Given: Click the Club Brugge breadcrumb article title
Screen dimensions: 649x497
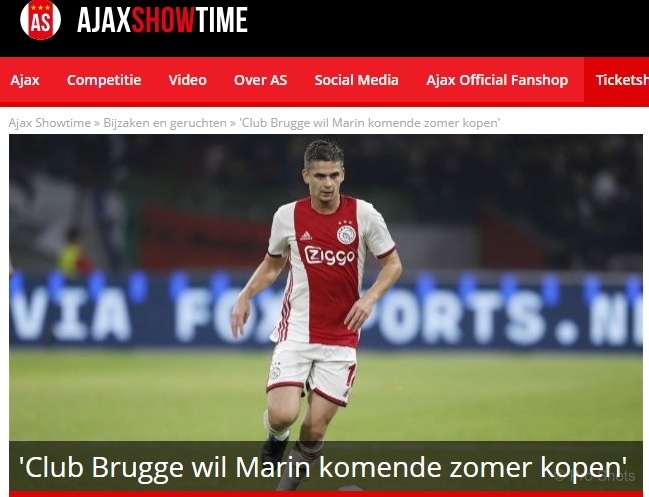Looking at the screenshot, I should [x=370, y=123].
